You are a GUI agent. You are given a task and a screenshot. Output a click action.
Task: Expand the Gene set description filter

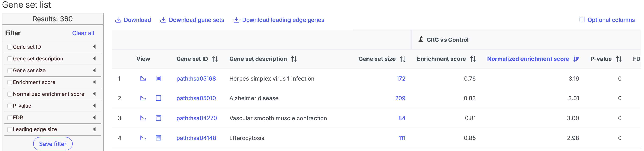pos(94,58)
